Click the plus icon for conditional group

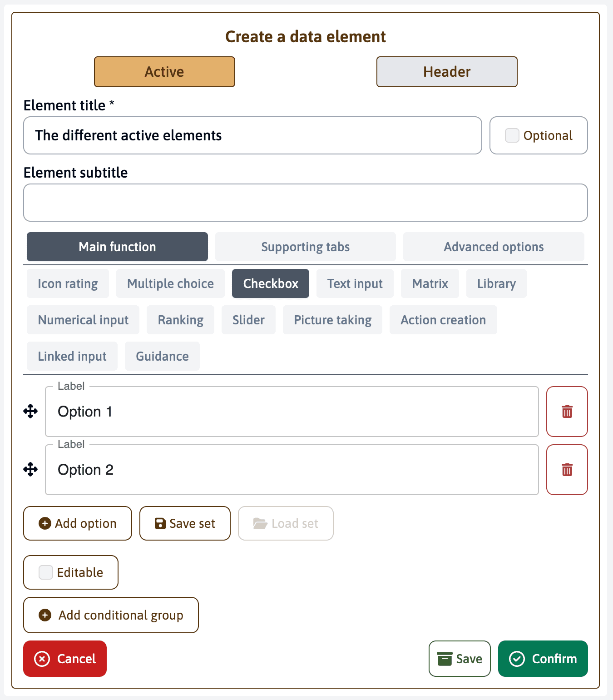click(x=45, y=615)
